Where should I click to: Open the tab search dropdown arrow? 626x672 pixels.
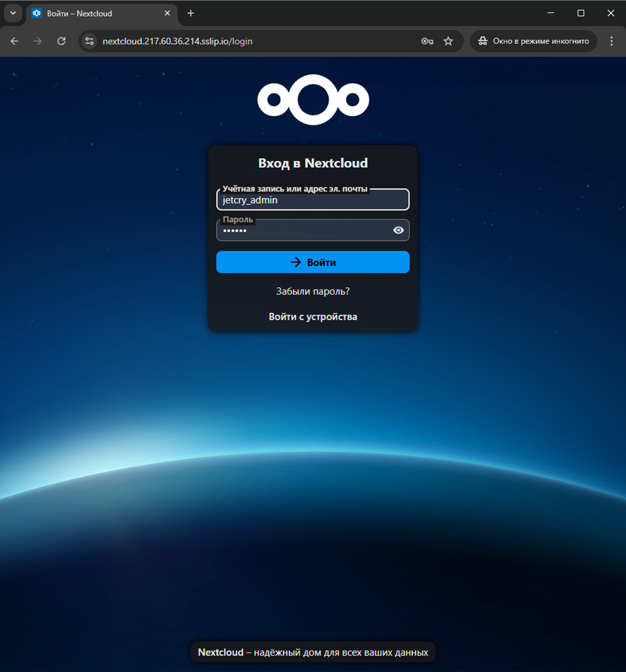click(x=13, y=13)
